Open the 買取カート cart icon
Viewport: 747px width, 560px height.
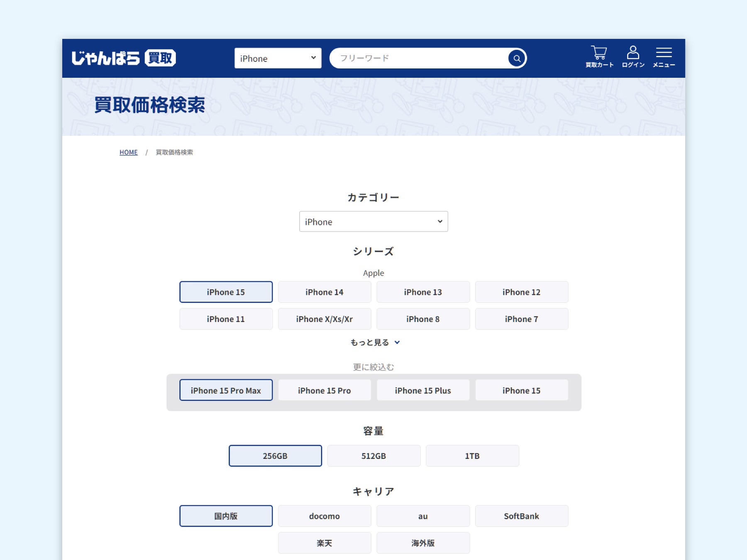click(599, 57)
